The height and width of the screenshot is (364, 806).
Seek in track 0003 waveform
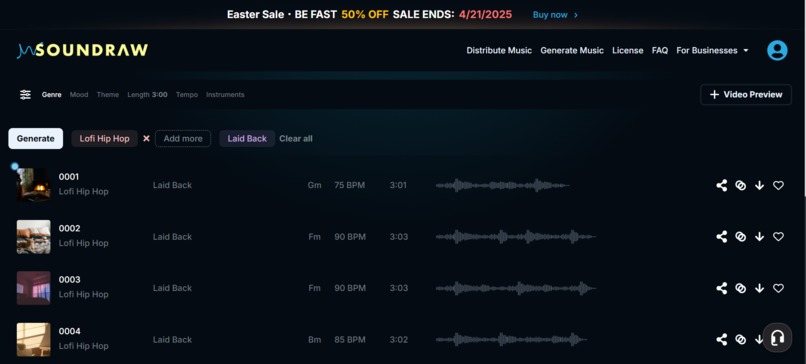(516, 288)
